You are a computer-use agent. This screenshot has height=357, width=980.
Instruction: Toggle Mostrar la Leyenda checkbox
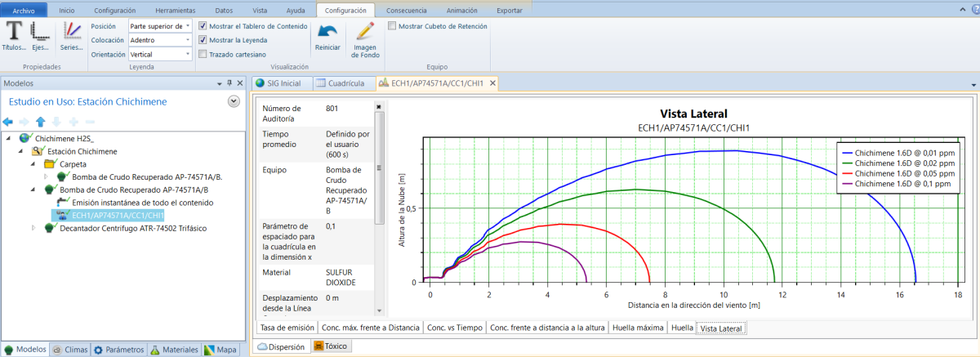coord(203,40)
